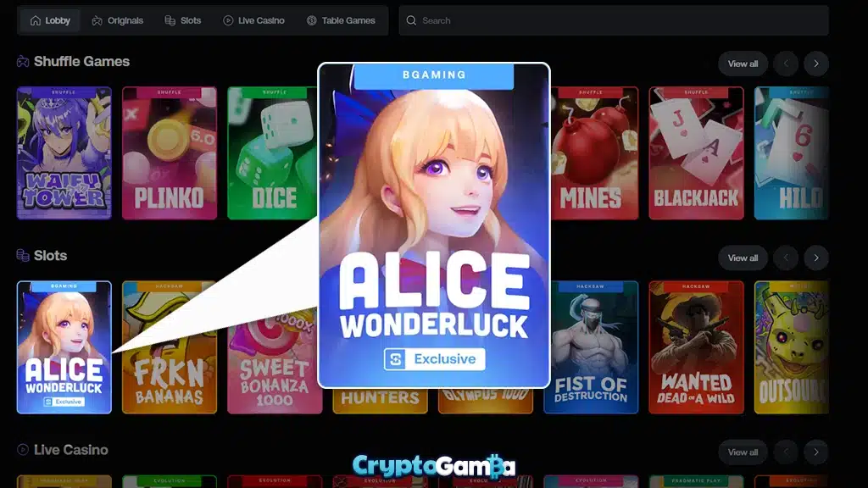View all Live Casino games
This screenshot has width=868, height=488.
click(x=743, y=452)
